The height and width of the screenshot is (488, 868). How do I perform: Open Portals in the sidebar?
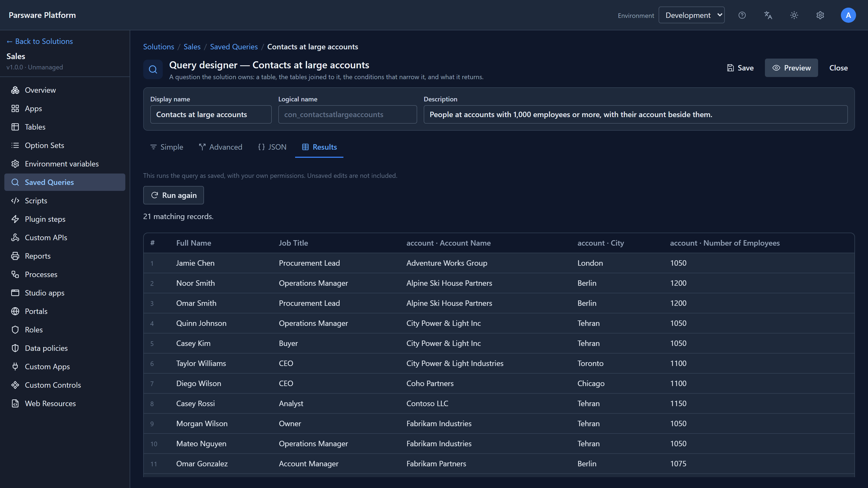pos(65,311)
